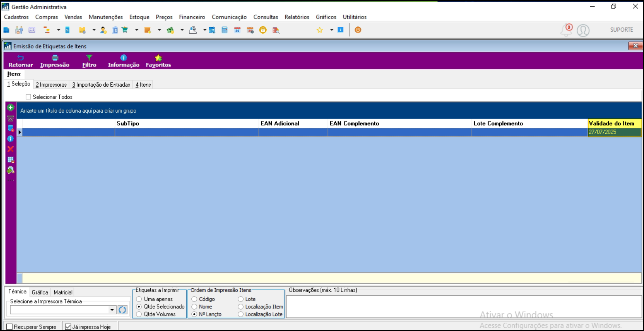644x331 pixels.
Task: Expand dropdown arrow beside yellow folder icon
Action: click(94, 30)
